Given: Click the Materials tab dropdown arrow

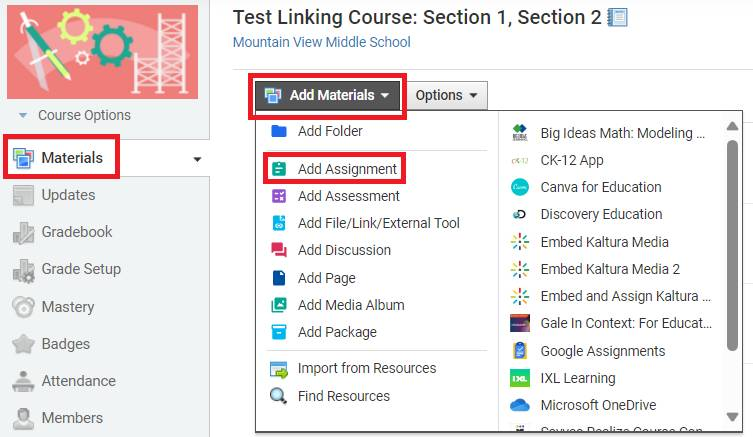Looking at the screenshot, I should click(197, 159).
